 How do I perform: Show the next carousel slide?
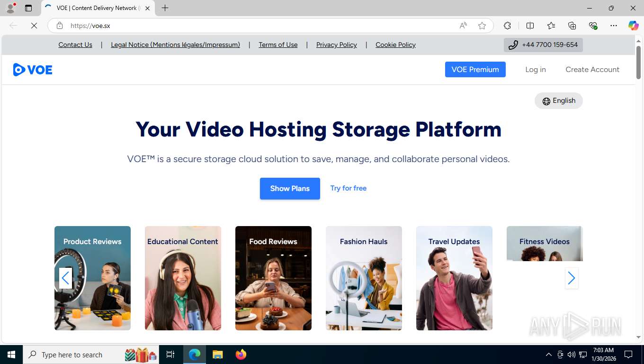pyautogui.click(x=572, y=278)
